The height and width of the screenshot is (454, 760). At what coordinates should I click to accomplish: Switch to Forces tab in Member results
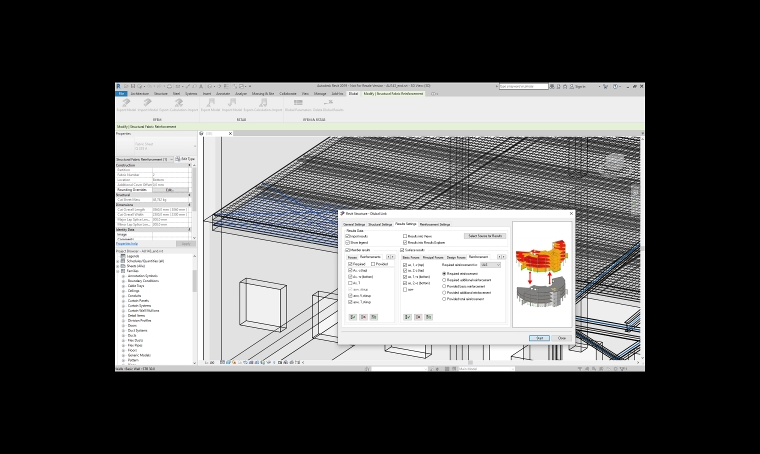[x=352, y=257]
